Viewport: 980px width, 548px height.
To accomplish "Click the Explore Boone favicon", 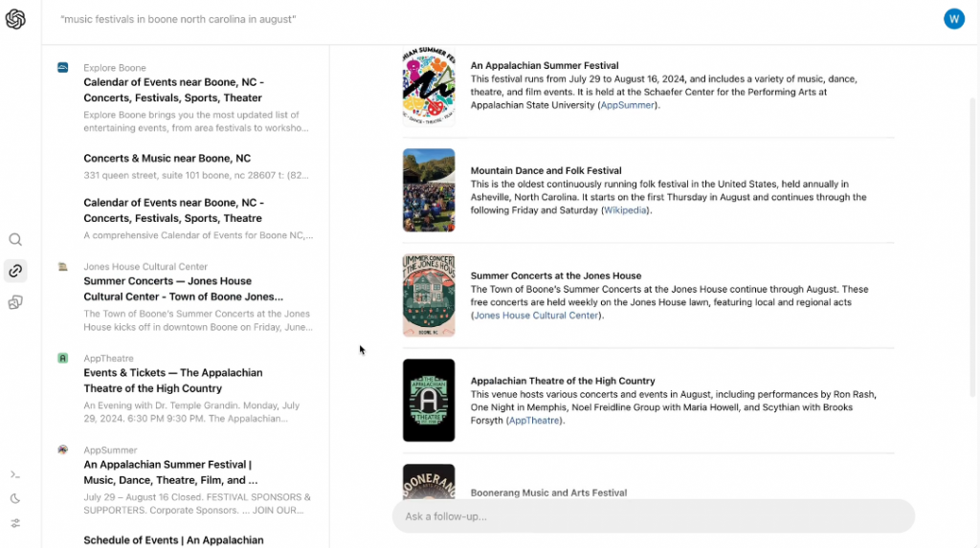I will click(62, 68).
